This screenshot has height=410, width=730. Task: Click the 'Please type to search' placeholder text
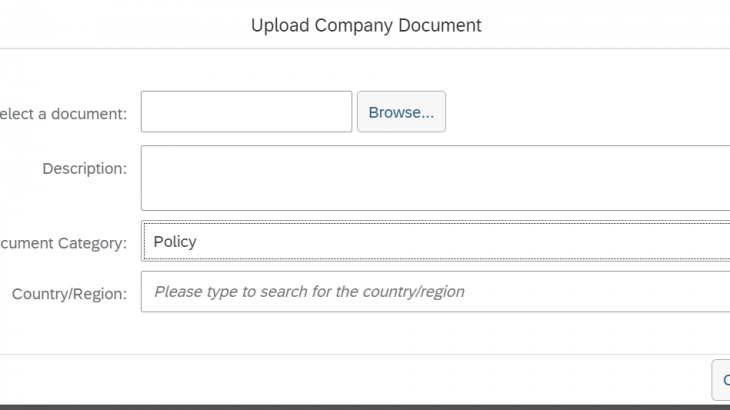tap(309, 292)
